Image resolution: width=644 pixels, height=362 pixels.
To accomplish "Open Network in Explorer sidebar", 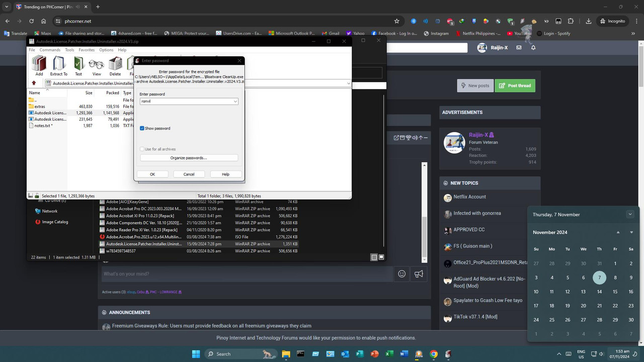I will point(49,211).
